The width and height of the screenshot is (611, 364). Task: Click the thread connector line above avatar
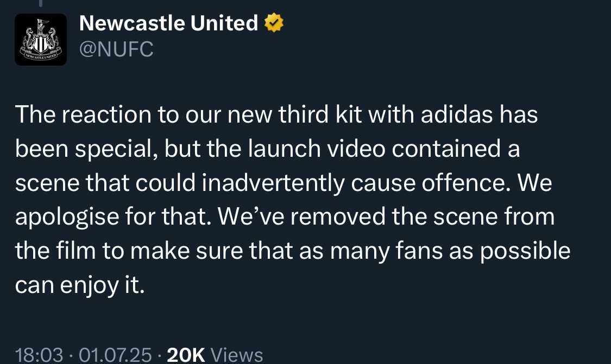pyautogui.click(x=41, y=3)
